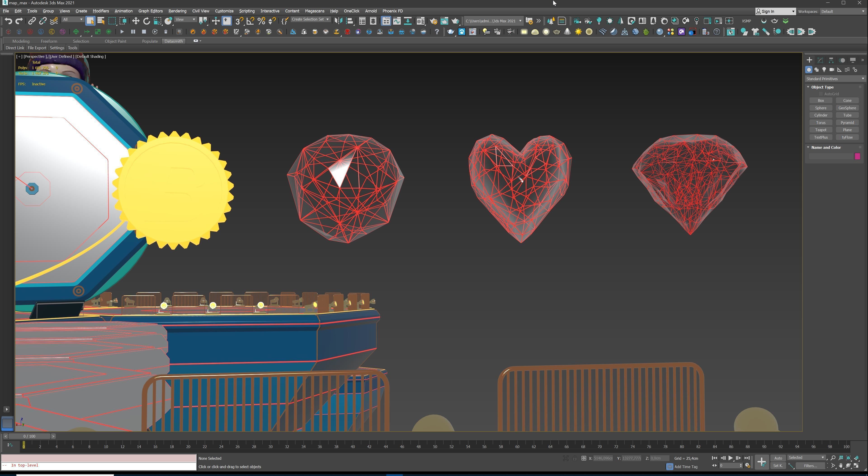Open the selection filter All dropdown

pyautogui.click(x=73, y=19)
